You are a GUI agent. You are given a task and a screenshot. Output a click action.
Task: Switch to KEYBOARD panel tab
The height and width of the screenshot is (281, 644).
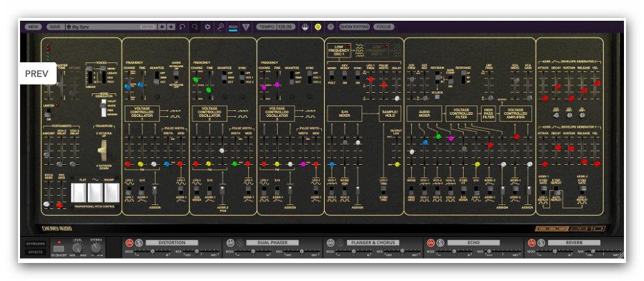pyautogui.click(x=35, y=244)
